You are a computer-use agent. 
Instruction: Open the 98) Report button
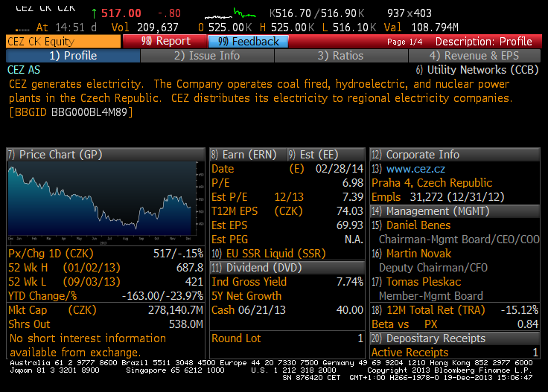point(165,41)
